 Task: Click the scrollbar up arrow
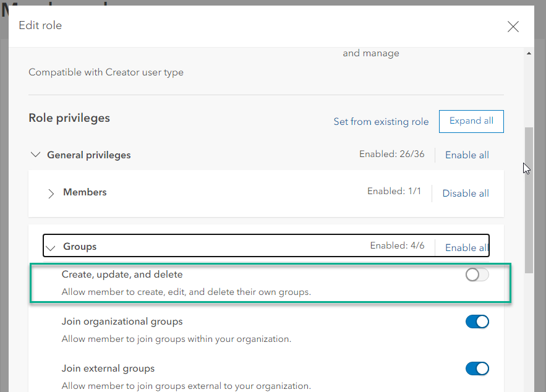[529, 54]
